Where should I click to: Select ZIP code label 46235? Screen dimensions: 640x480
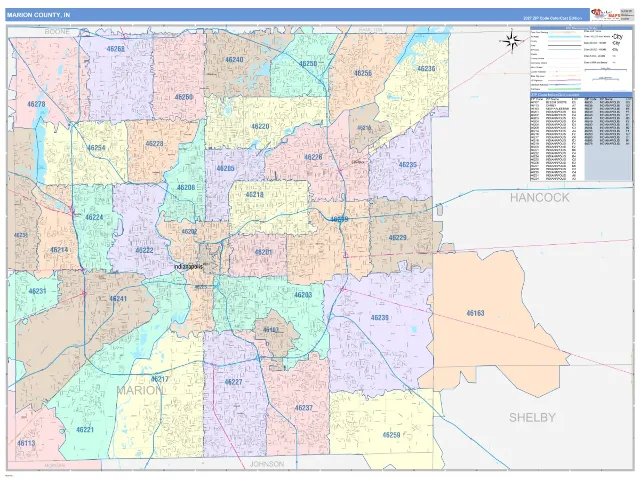pos(407,165)
